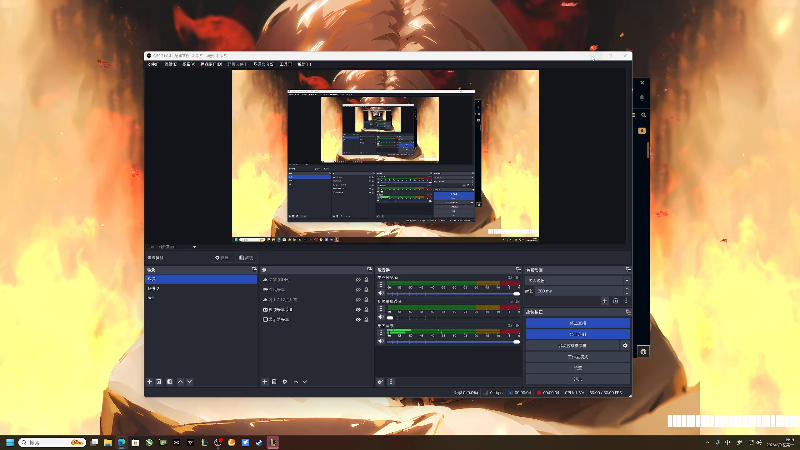800x450 pixels.
Task: Open the Scene Collection menu in OBS
Action: (263, 64)
